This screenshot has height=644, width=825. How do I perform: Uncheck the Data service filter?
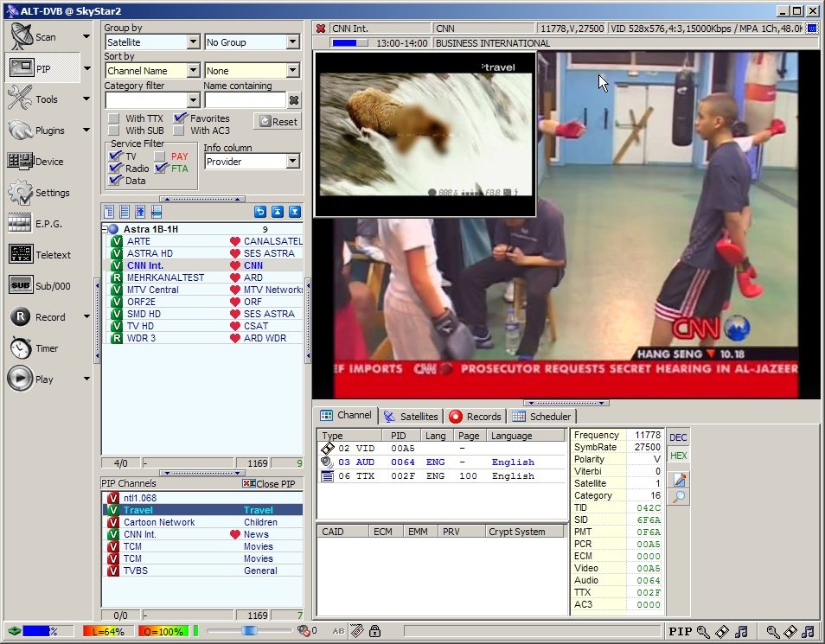(x=115, y=180)
